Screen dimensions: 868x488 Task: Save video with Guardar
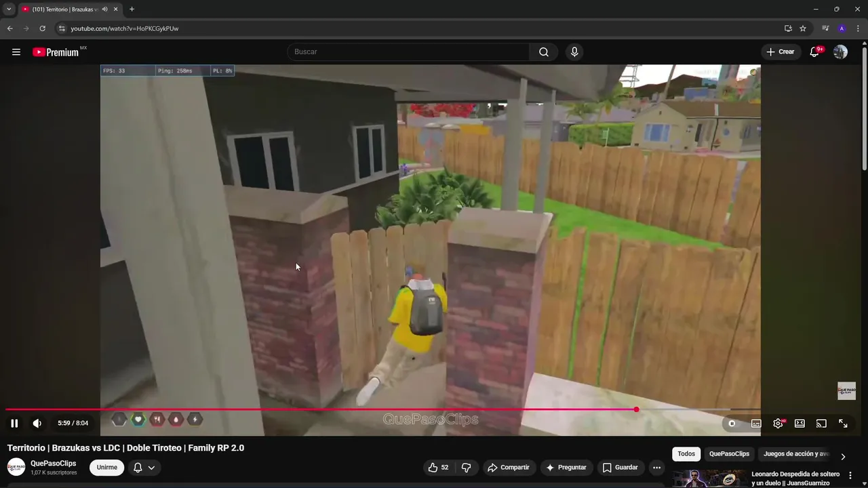620,467
